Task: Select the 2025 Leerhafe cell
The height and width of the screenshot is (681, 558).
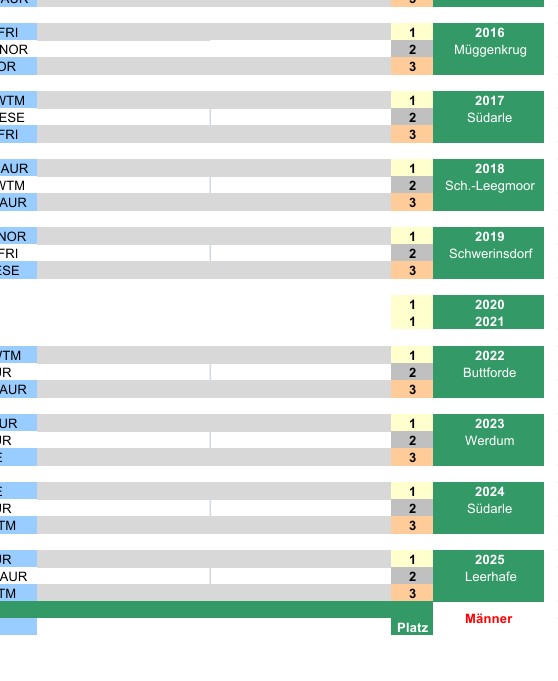Action: tap(488, 576)
